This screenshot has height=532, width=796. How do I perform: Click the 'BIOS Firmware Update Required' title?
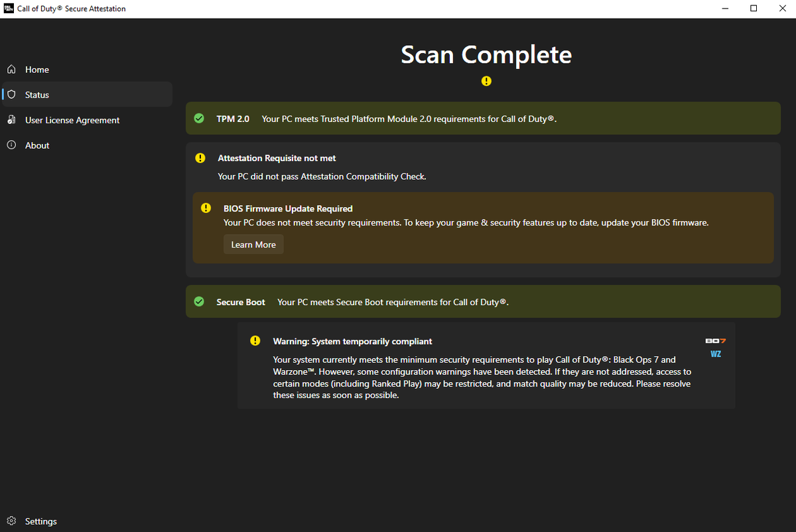288,208
